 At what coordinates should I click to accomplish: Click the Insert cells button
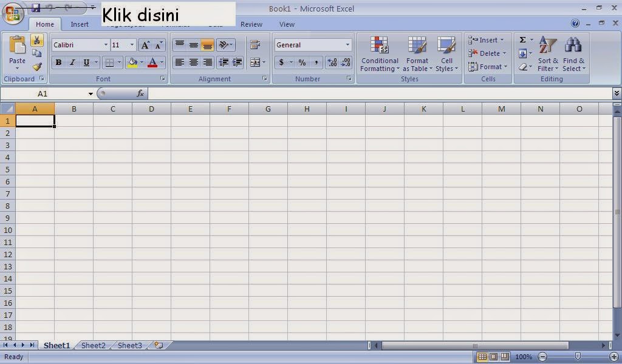(486, 40)
